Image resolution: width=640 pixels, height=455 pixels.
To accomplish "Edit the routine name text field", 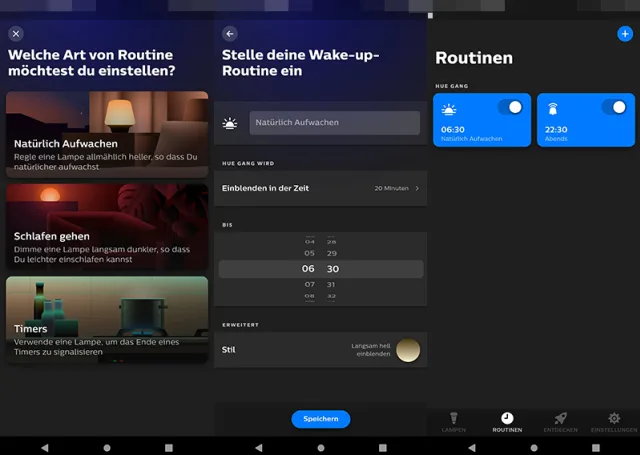I will 334,123.
